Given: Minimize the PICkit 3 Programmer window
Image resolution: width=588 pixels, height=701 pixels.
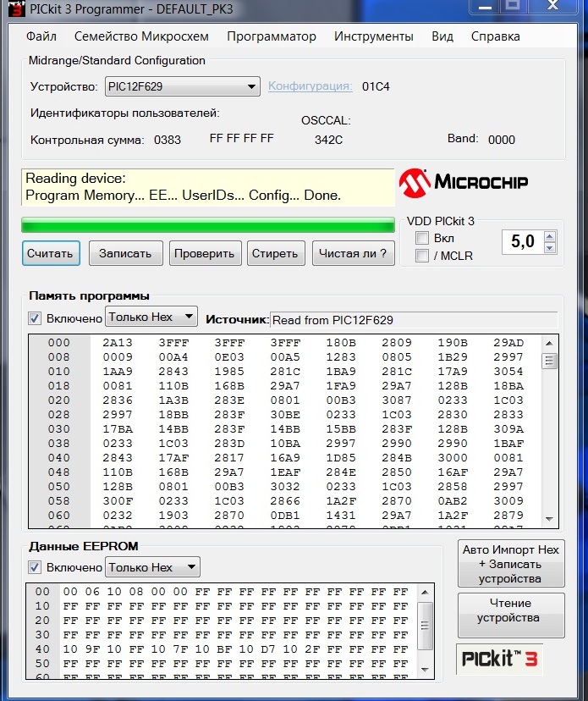Looking at the screenshot, I should (x=486, y=6).
